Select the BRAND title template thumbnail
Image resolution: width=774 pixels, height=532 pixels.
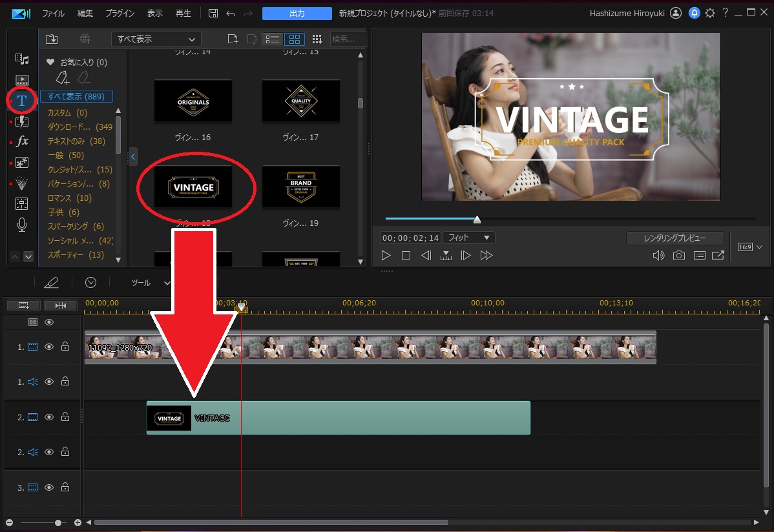pyautogui.click(x=300, y=187)
